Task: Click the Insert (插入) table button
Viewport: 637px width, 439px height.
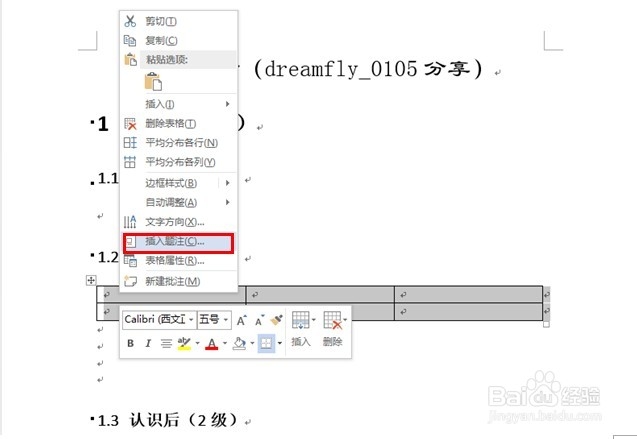Action: click(301, 329)
